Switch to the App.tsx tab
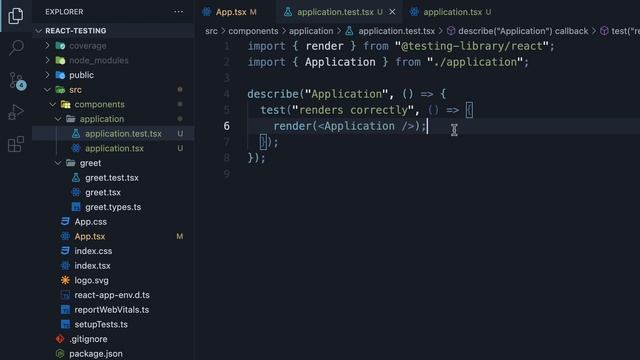This screenshot has width=640, height=360. [x=231, y=12]
